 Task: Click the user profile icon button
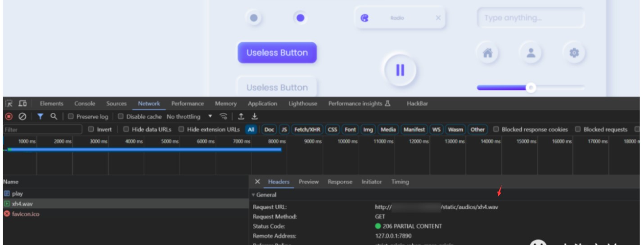point(531,53)
